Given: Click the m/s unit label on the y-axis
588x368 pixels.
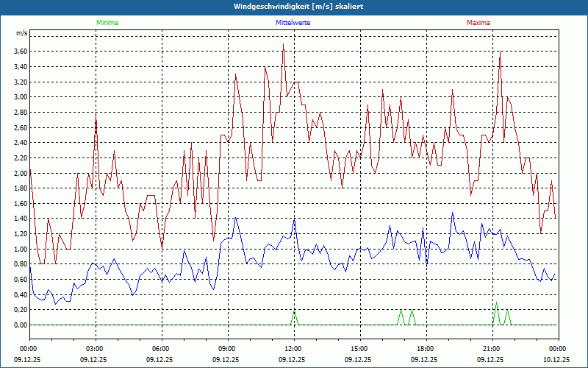Looking at the screenshot, I should 22,33.
